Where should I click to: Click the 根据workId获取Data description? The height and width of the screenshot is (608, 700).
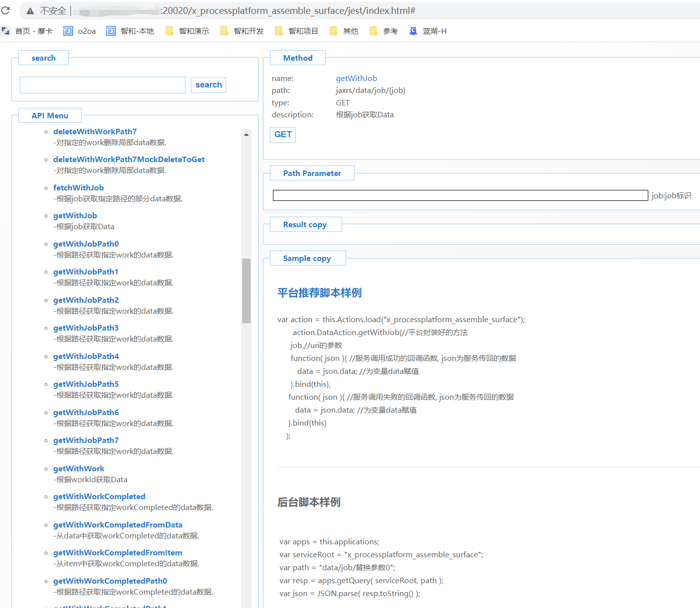click(90, 480)
